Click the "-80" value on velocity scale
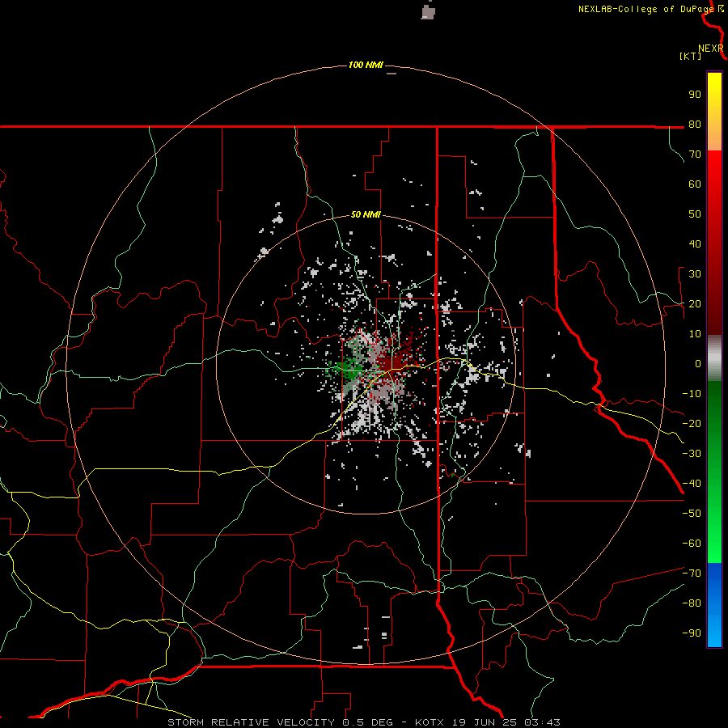Image resolution: width=728 pixels, height=728 pixels. coord(692,603)
